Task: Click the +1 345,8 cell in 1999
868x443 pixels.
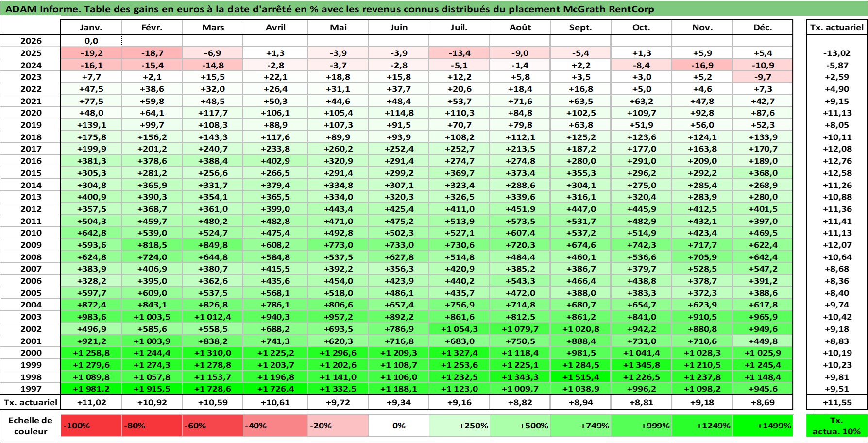Action: [x=642, y=365]
